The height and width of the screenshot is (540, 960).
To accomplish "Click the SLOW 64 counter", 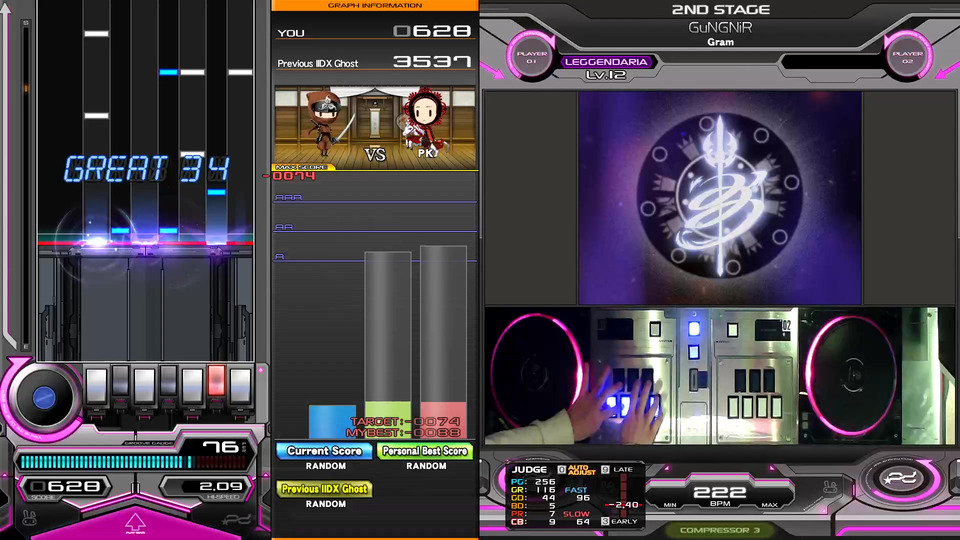I will (x=576, y=518).
